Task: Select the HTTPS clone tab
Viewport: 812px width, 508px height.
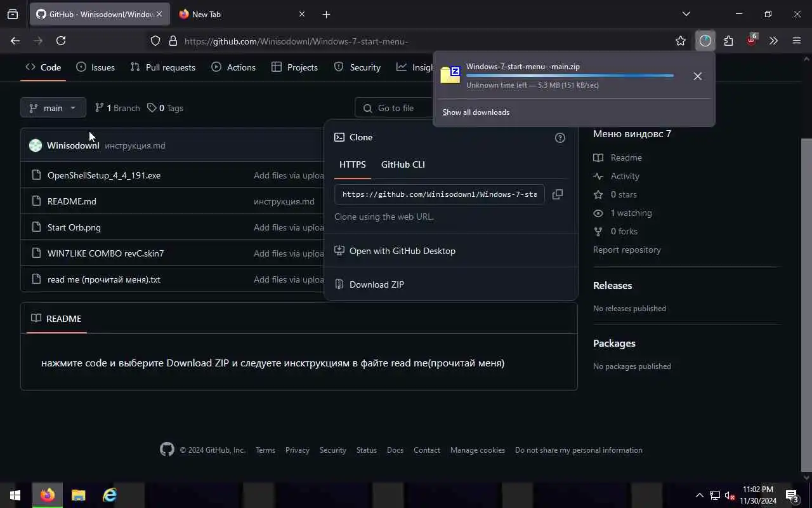Action: 353,164
